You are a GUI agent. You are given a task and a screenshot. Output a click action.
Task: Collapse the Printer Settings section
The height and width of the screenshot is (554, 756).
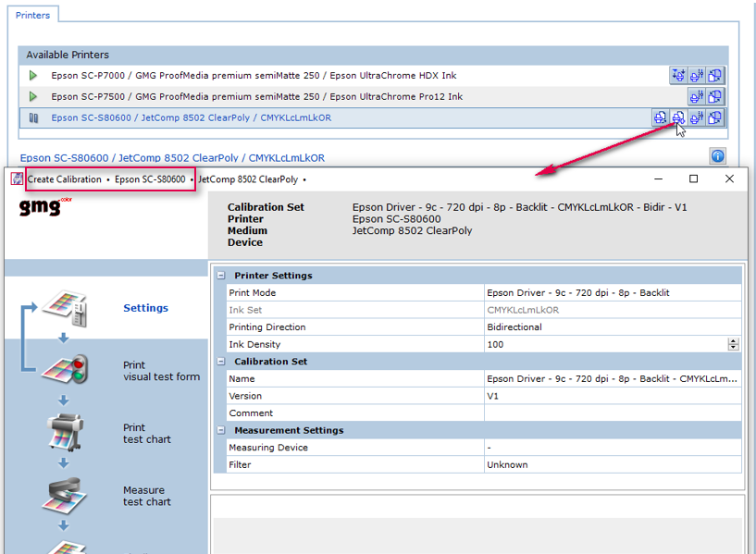click(220, 275)
